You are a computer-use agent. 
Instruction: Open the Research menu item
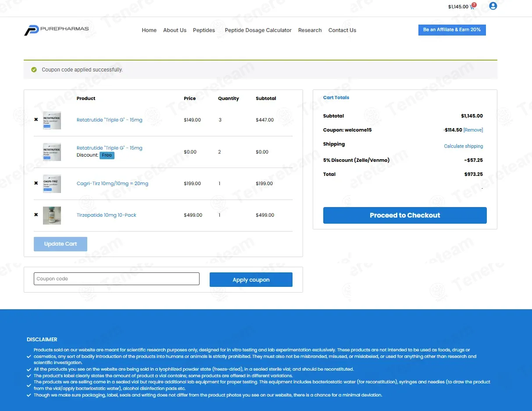tap(310, 30)
